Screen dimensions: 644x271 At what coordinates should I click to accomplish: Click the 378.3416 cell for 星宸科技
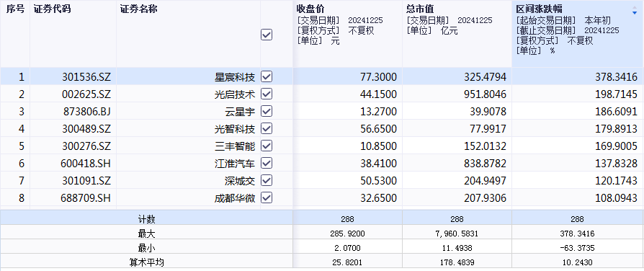(616, 77)
